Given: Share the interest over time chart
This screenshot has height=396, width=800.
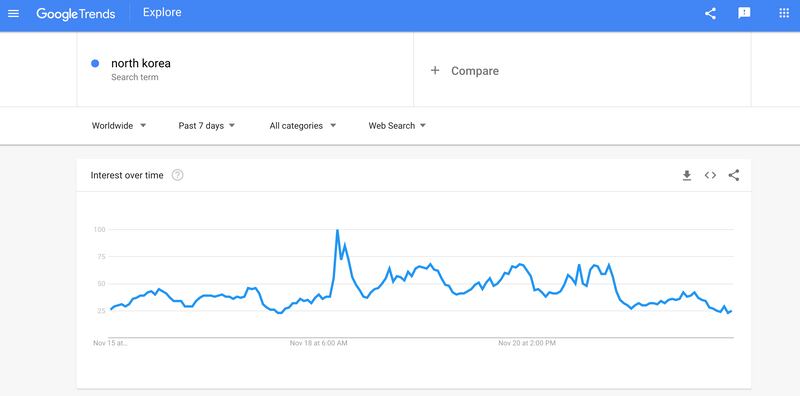Looking at the screenshot, I should 734,176.
